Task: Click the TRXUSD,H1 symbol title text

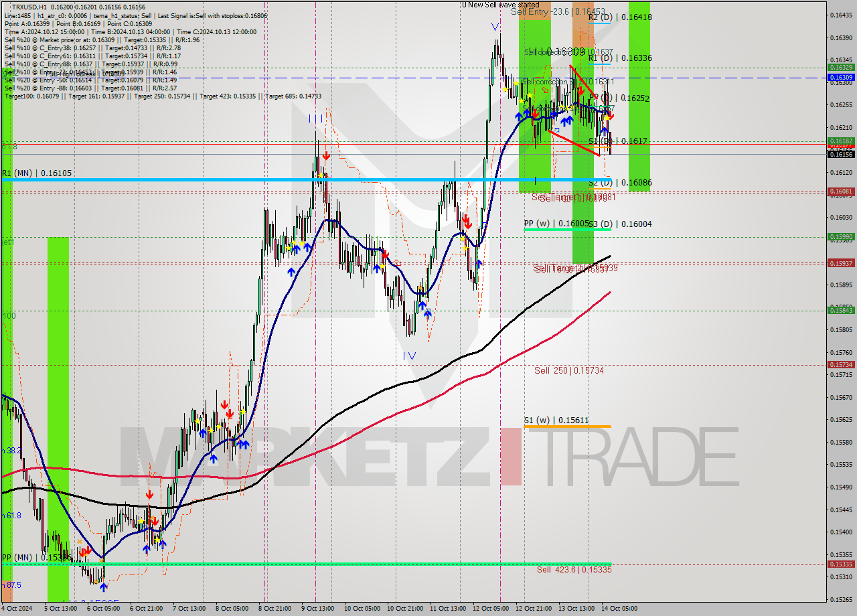Action: point(29,6)
